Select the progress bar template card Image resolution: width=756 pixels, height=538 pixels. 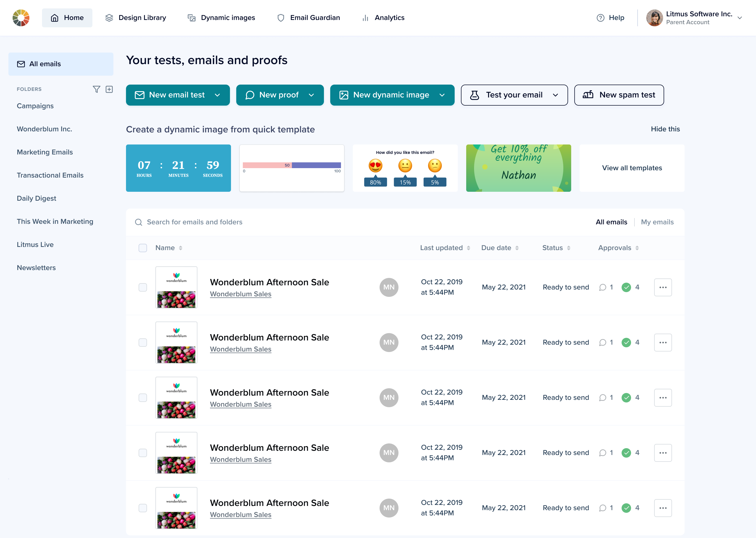[x=292, y=168]
